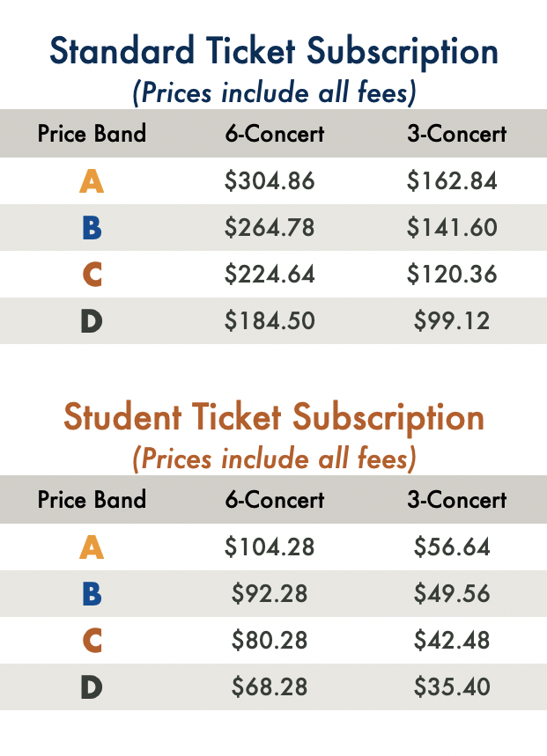This screenshot has width=547, height=756.
Task: Click the blue B letter in Student table
Action: (x=92, y=593)
